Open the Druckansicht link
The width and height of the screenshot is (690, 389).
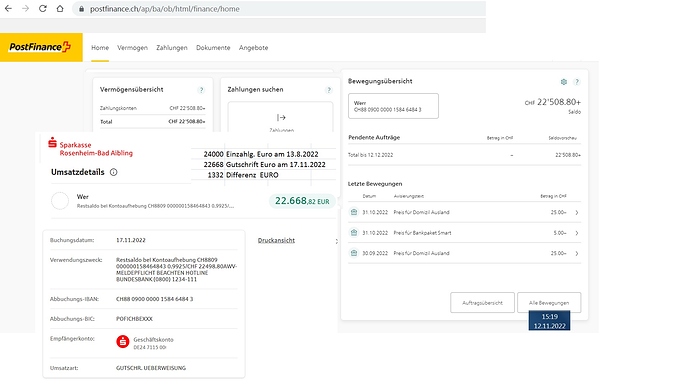tap(276, 240)
